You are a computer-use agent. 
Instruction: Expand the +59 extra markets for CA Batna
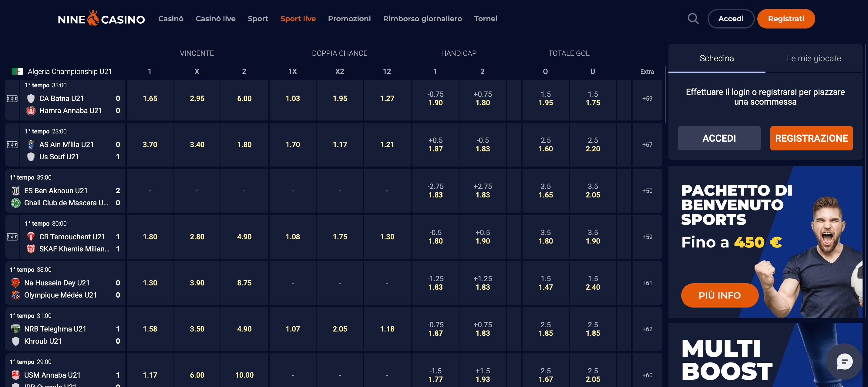(647, 98)
